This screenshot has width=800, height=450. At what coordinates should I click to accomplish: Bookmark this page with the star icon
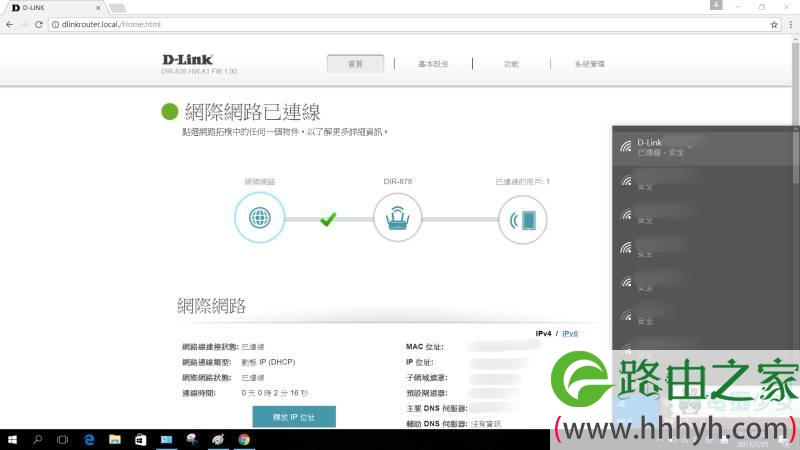coord(774,24)
